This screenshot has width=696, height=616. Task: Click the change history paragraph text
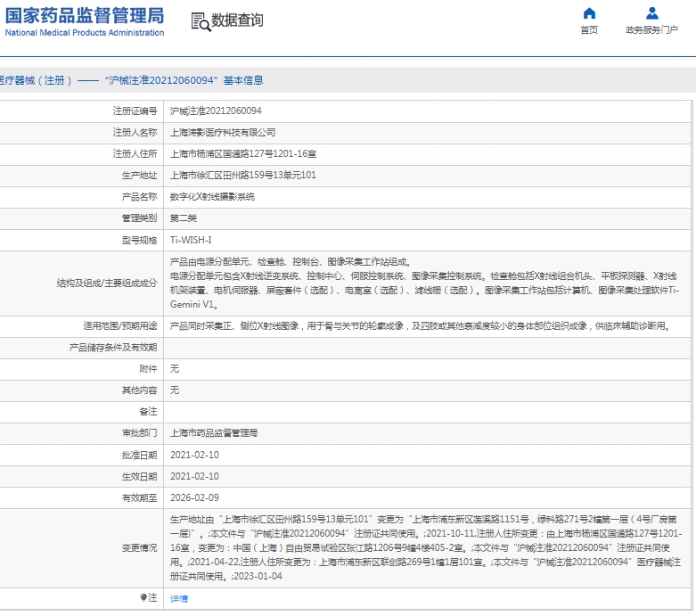[x=426, y=547]
